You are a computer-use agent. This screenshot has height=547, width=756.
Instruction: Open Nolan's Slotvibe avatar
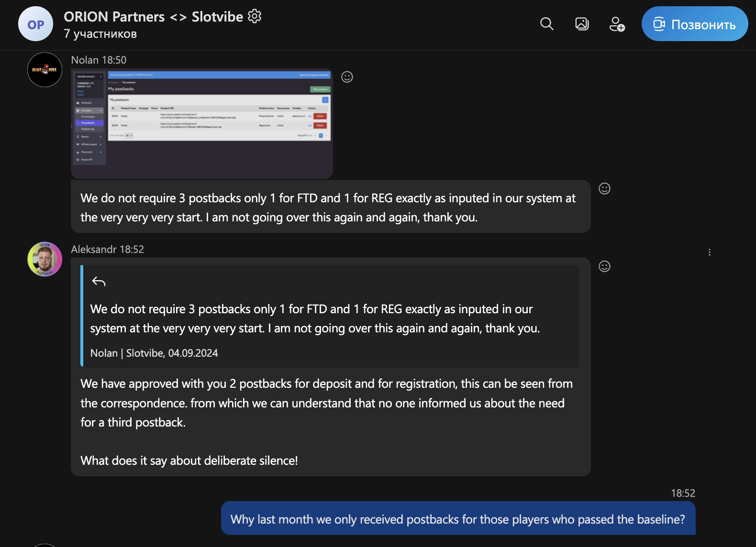[44, 70]
